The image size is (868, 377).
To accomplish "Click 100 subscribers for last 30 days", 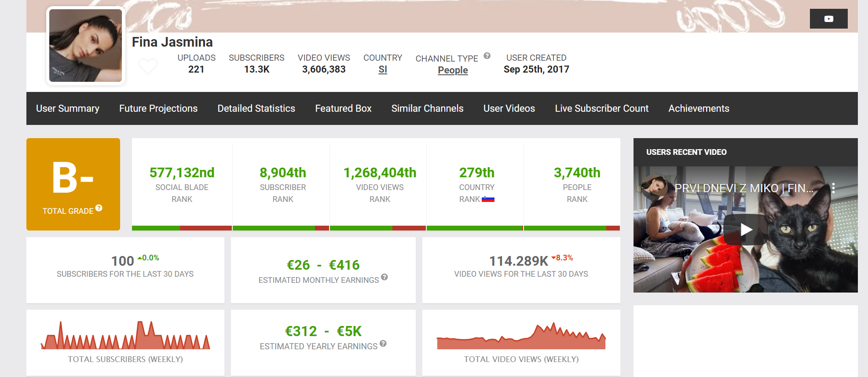I will pyautogui.click(x=123, y=261).
